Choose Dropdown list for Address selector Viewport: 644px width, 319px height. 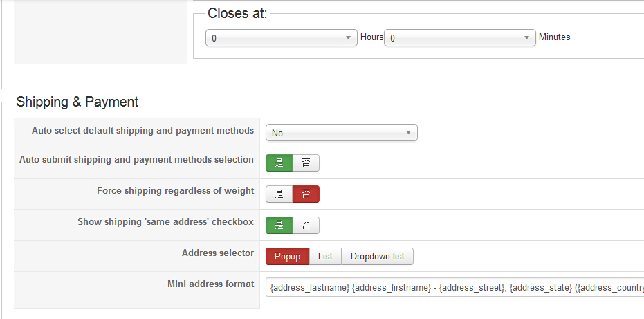(378, 257)
